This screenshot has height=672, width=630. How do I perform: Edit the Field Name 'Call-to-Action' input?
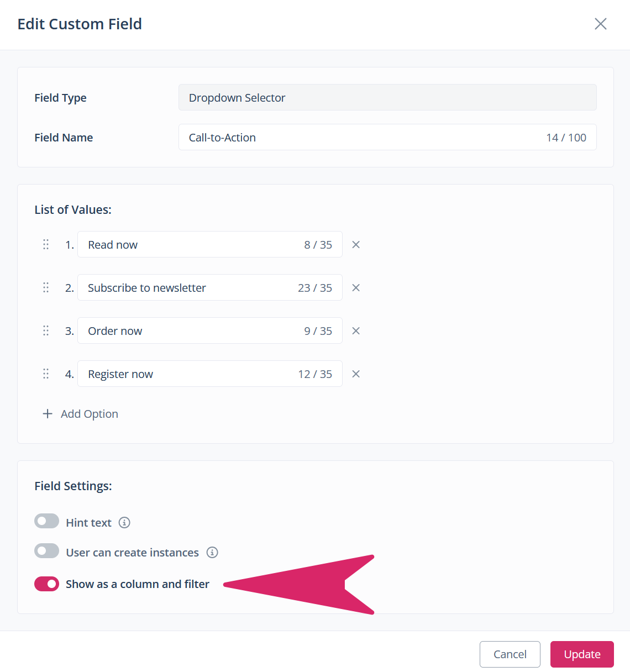(x=359, y=138)
